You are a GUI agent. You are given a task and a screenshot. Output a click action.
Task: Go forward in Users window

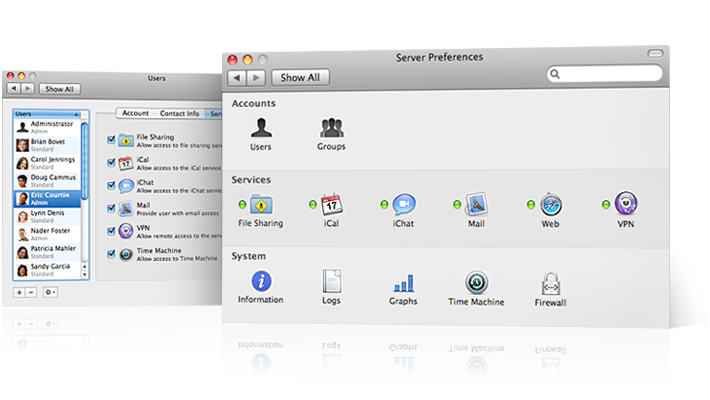coord(27,88)
